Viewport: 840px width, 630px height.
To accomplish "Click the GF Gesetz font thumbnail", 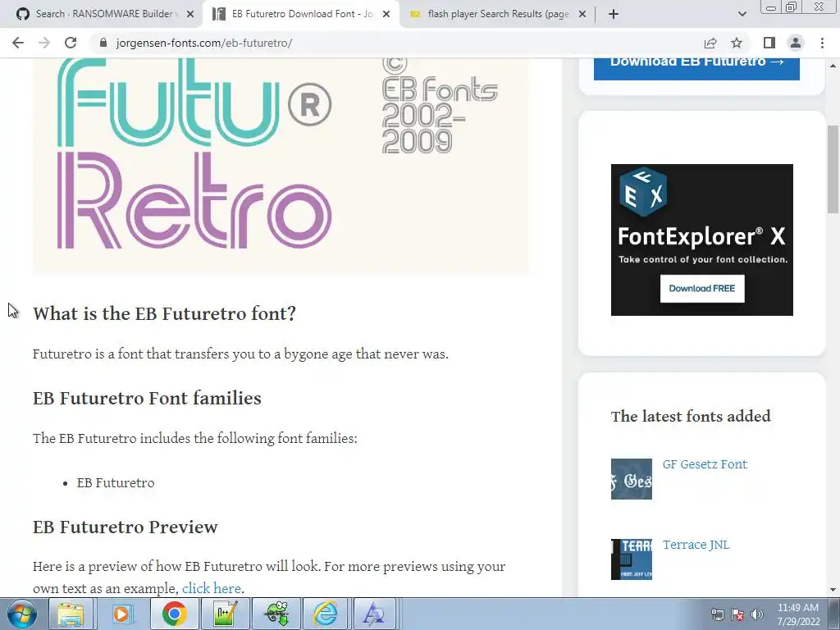I will click(632, 479).
